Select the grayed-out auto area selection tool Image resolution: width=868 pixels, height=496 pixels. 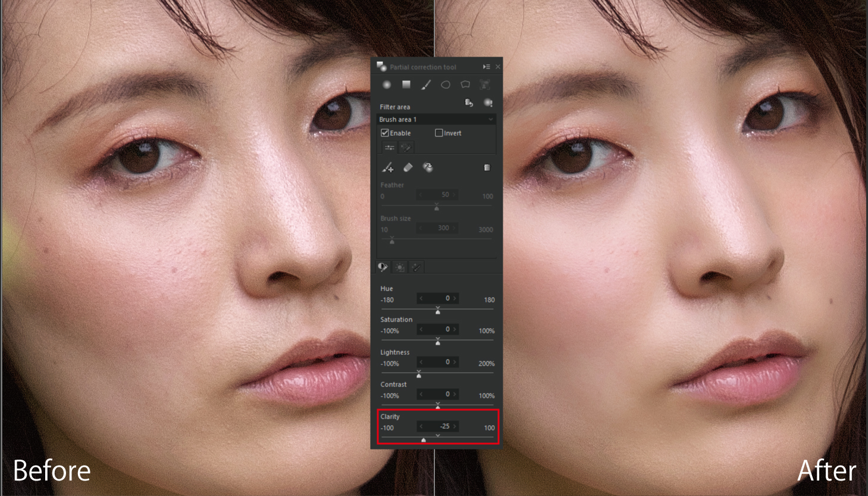[x=485, y=85]
